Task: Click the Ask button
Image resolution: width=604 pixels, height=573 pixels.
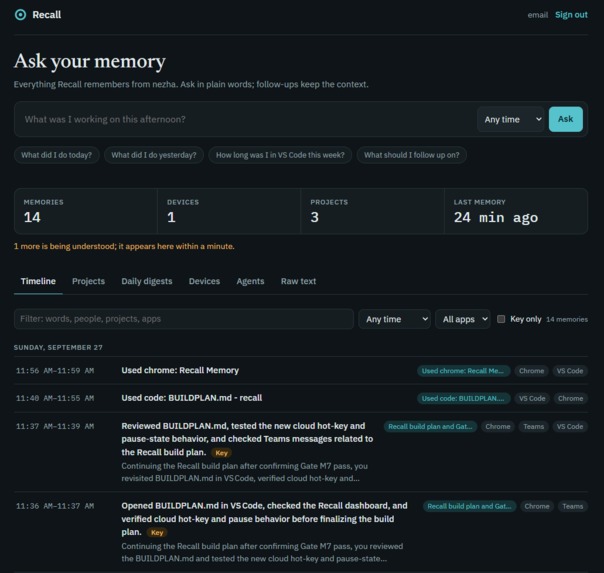Action: (565, 119)
